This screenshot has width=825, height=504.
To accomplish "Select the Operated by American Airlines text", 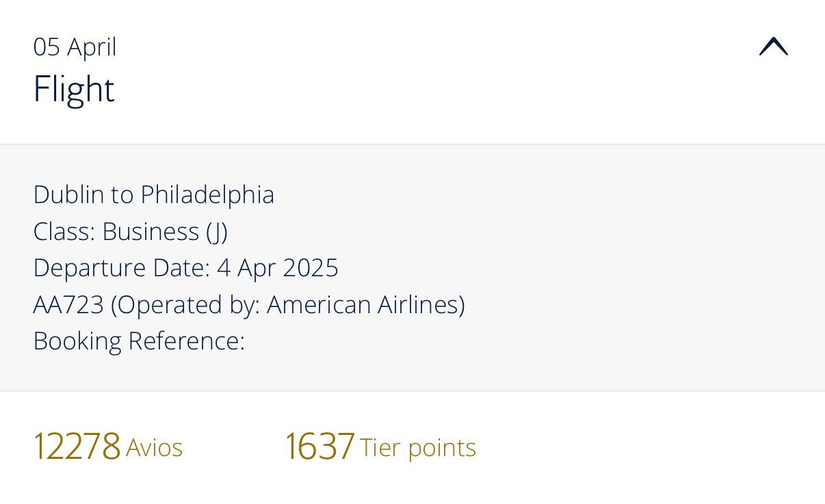I will 288,305.
